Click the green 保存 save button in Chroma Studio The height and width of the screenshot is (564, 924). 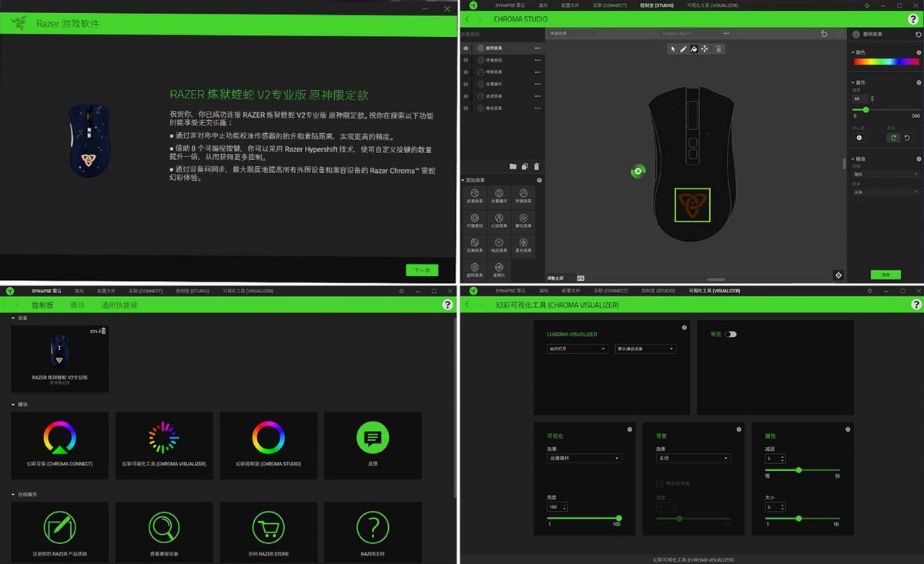(x=885, y=275)
